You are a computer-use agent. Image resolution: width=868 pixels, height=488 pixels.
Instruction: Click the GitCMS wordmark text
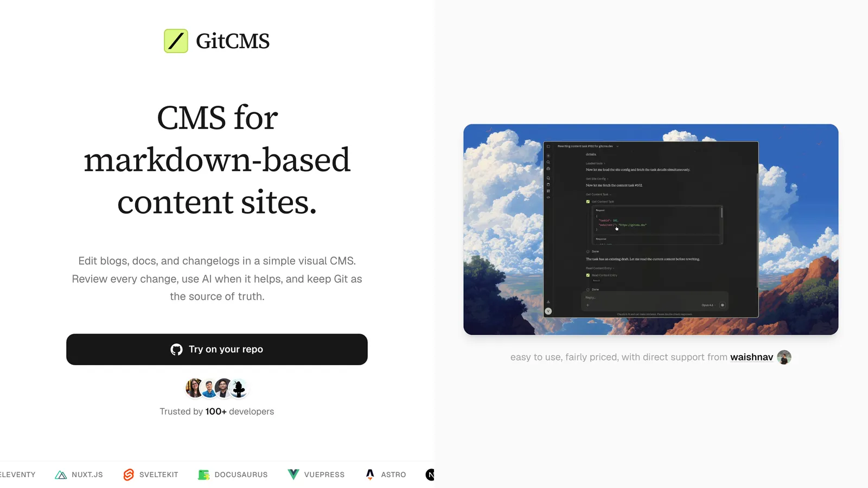233,41
